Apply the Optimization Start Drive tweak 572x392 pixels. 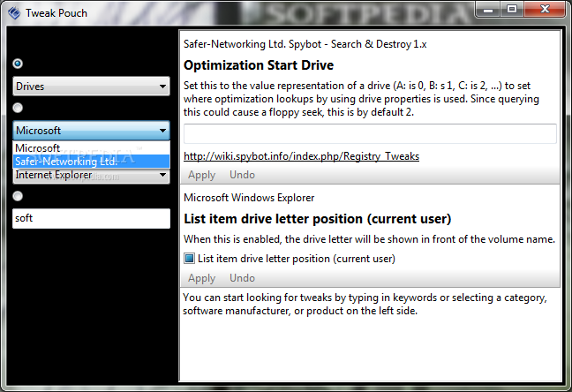coord(202,175)
